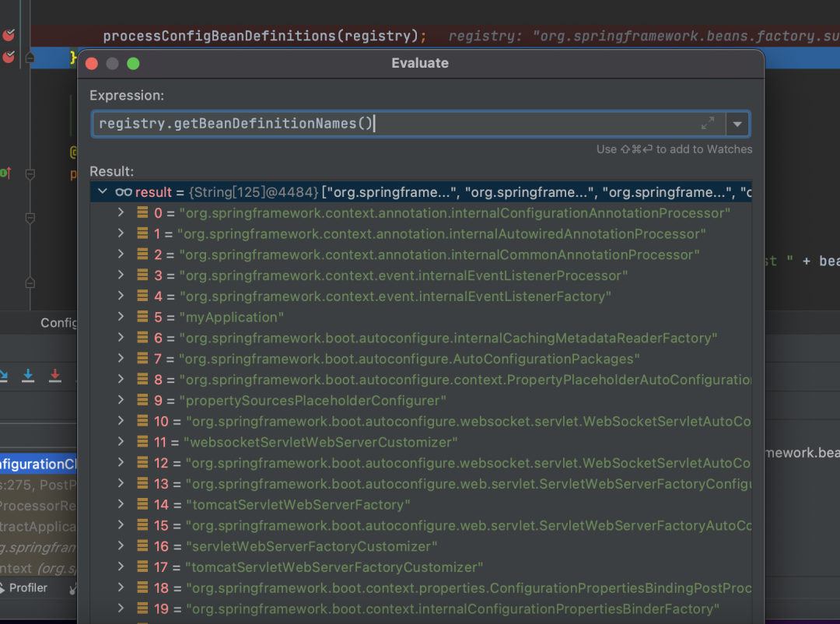Screen dimensions: 840x624
Task: Open the expression history dropdown arrow
Action: [737, 124]
